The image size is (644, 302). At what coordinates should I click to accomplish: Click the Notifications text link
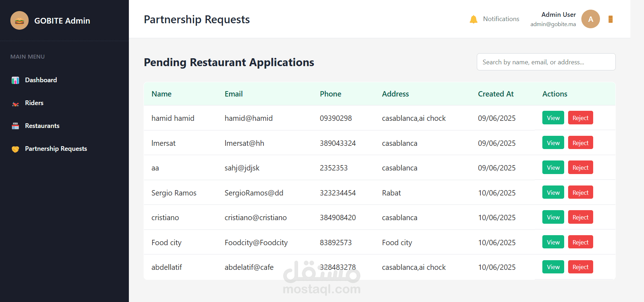[x=501, y=19]
